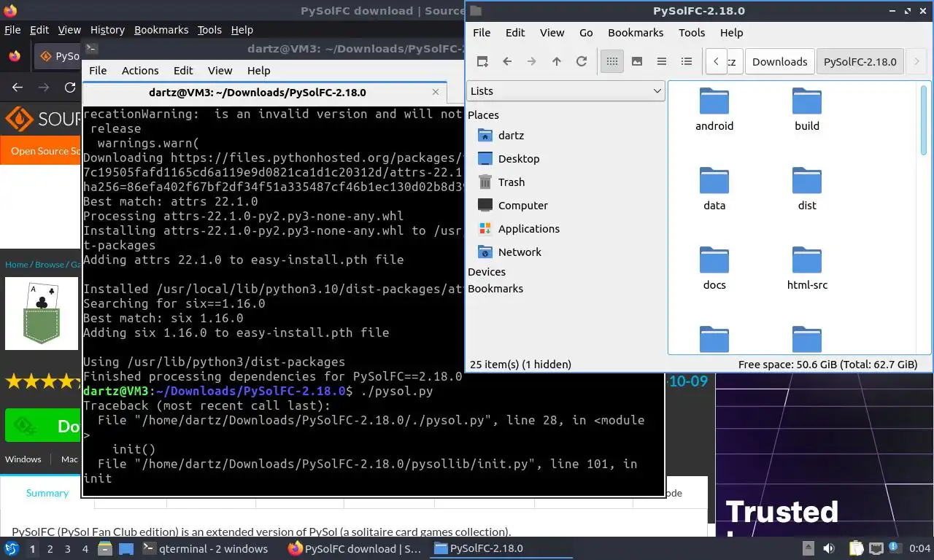
Task: Open Actions menu in qterminal
Action: click(x=140, y=71)
